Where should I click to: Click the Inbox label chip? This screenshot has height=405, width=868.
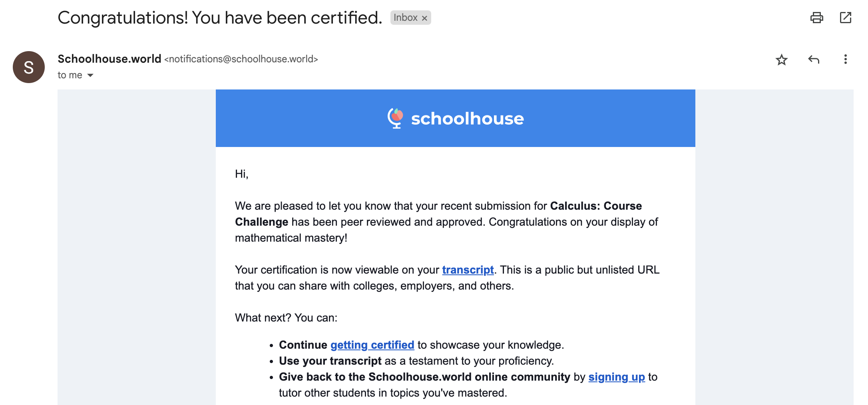(405, 18)
